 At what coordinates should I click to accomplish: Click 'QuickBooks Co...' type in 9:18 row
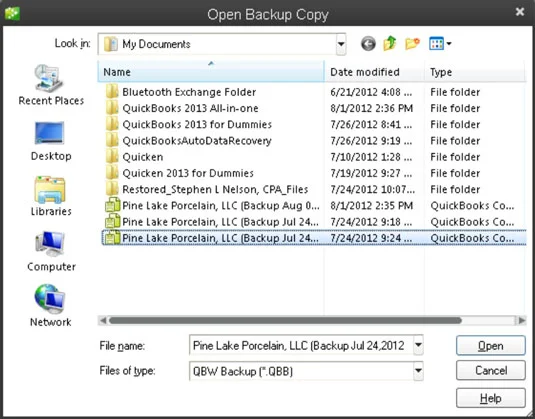coord(472,222)
